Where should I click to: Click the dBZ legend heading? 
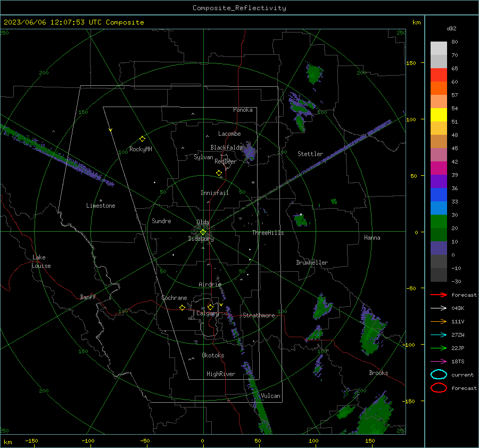[451, 28]
